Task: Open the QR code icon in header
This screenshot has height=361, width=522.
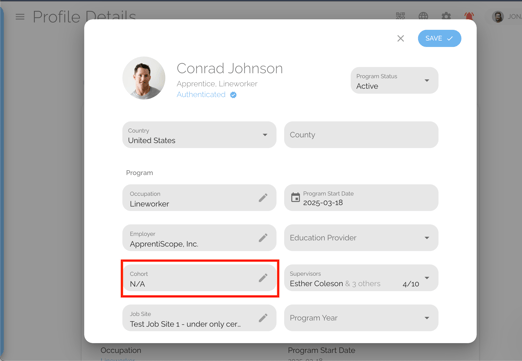Action: [400, 16]
